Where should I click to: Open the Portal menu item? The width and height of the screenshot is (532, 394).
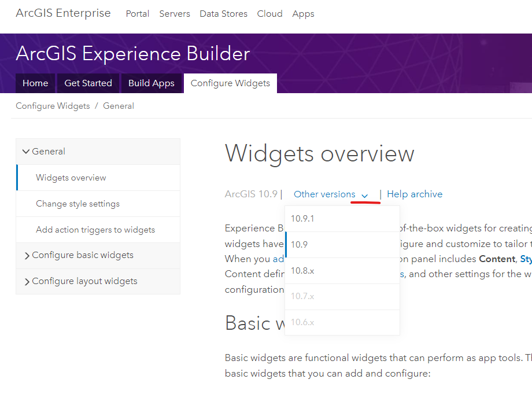137,14
